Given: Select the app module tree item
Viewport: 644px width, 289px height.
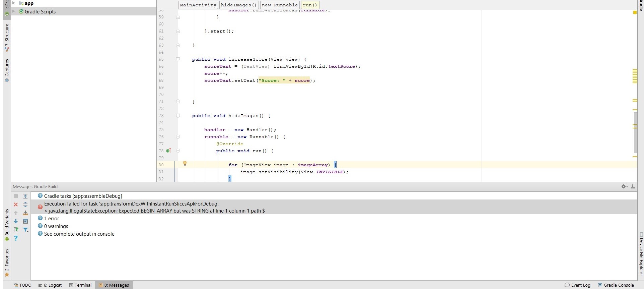Looking at the screenshot, I should pyautogui.click(x=26, y=3).
